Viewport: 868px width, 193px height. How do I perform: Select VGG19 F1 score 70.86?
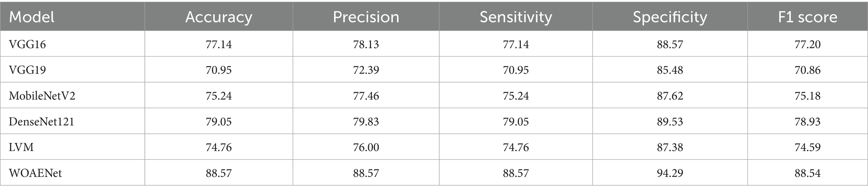[x=808, y=70]
